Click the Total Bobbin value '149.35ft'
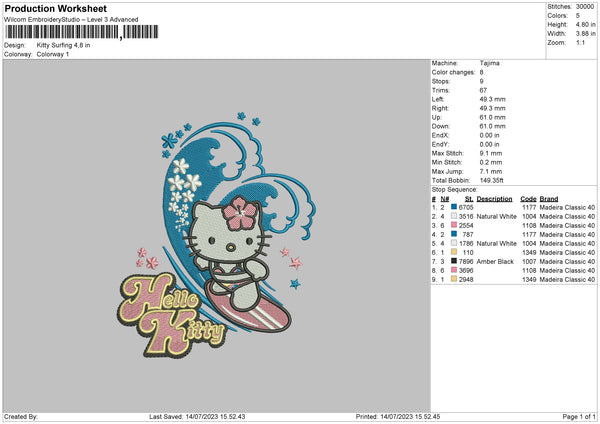Image resolution: width=600 pixels, height=424 pixels. click(x=492, y=180)
